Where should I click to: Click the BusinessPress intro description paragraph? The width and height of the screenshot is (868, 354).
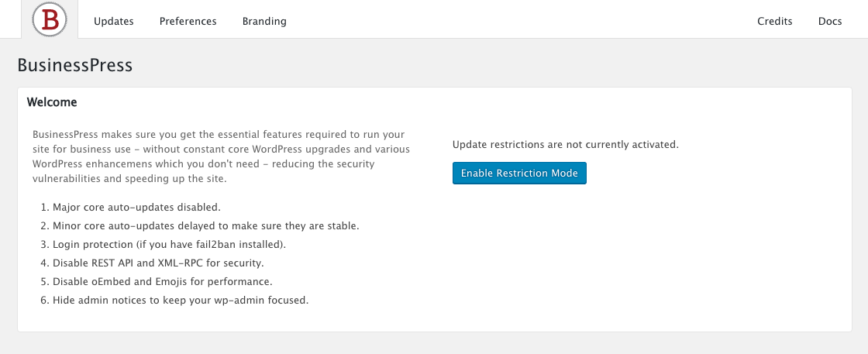tap(221, 156)
